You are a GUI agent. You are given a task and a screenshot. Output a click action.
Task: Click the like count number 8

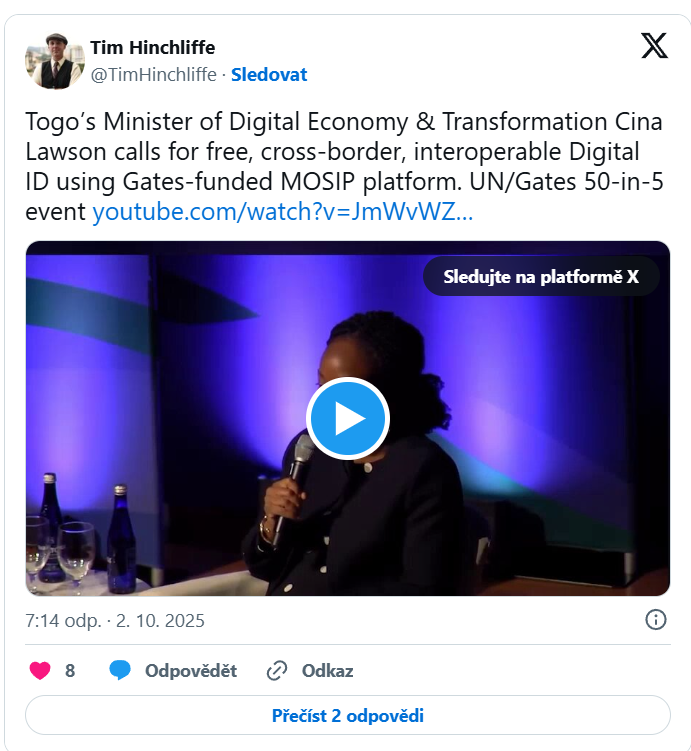70,671
